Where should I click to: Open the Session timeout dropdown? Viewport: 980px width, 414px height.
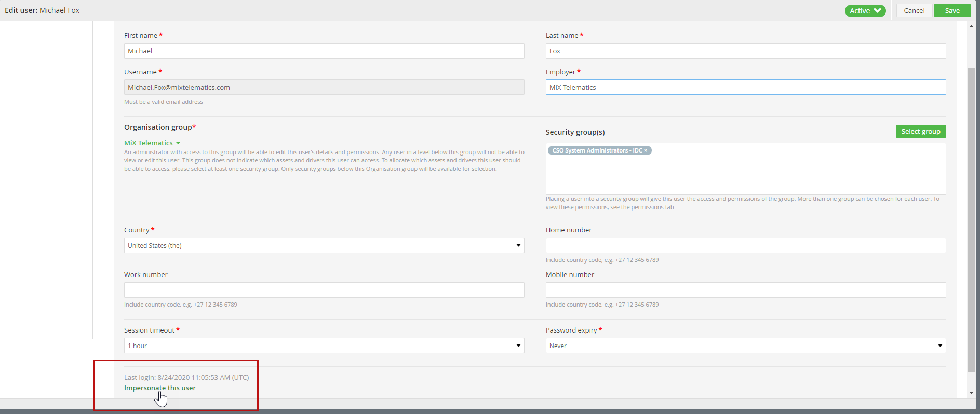324,346
